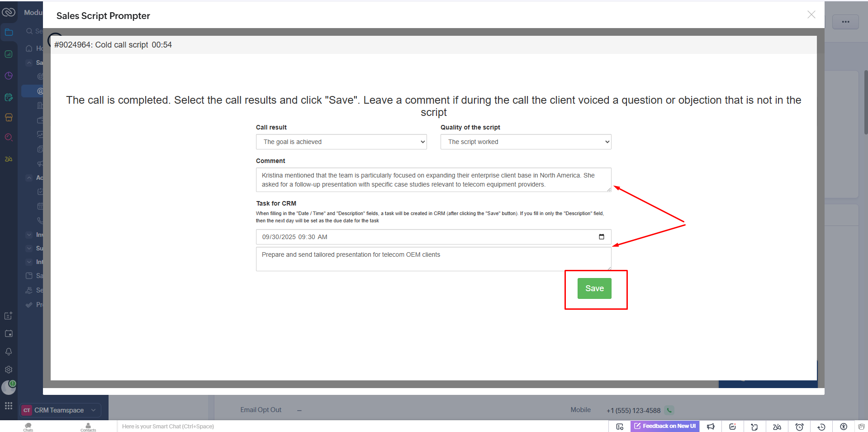Open the Marketplace store icon in sidebar

click(x=9, y=117)
